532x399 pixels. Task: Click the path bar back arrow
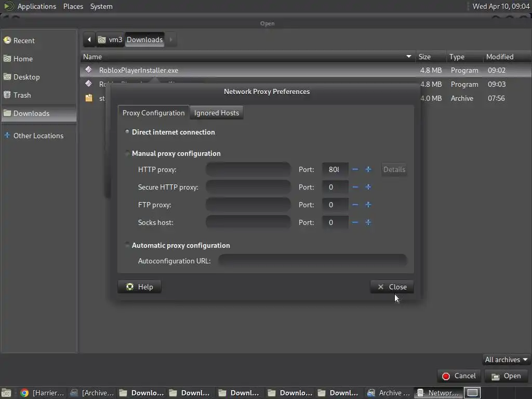[x=89, y=39]
